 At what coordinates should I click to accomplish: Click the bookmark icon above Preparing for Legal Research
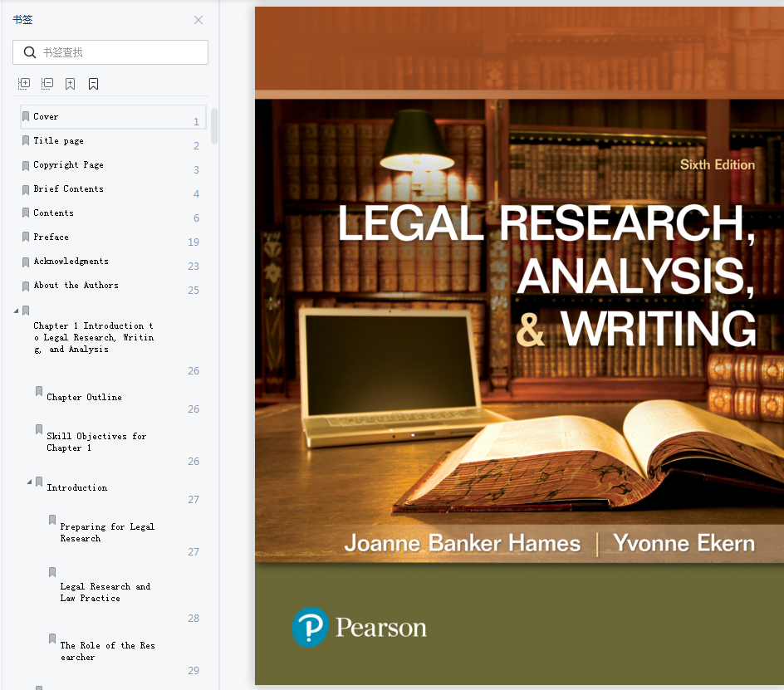pos(52,520)
